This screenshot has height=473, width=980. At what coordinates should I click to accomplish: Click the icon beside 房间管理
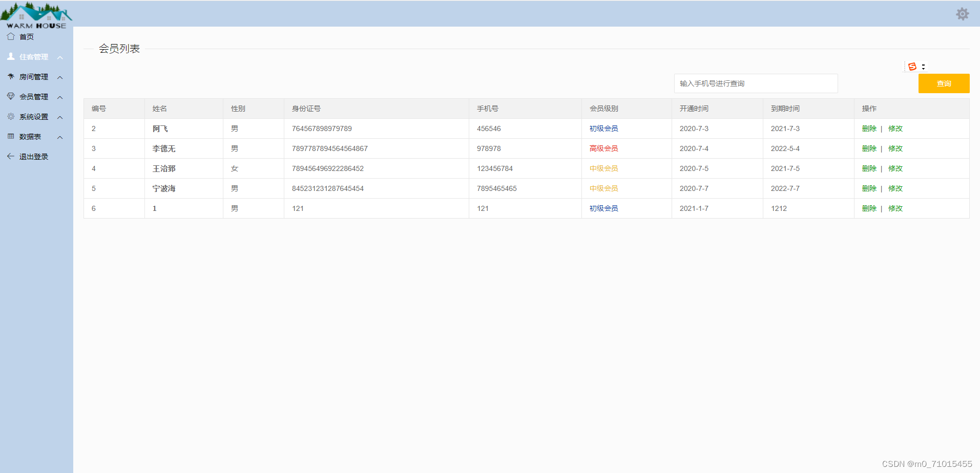[x=11, y=76]
